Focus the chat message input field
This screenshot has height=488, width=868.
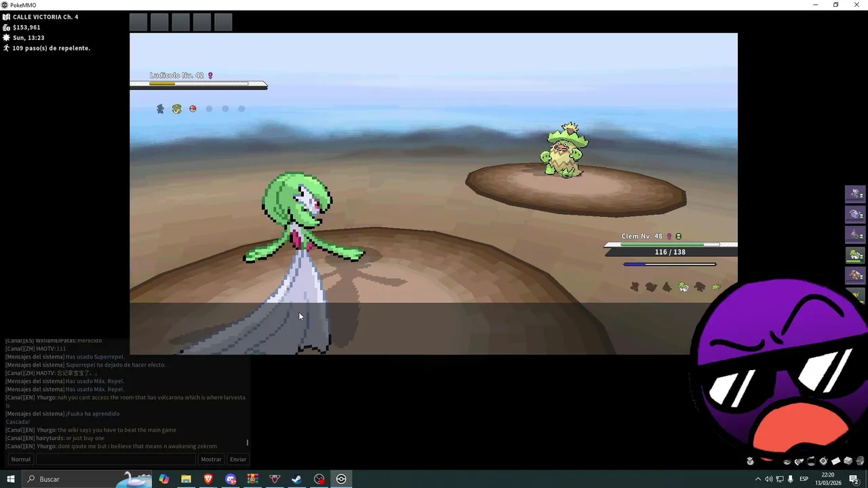115,459
